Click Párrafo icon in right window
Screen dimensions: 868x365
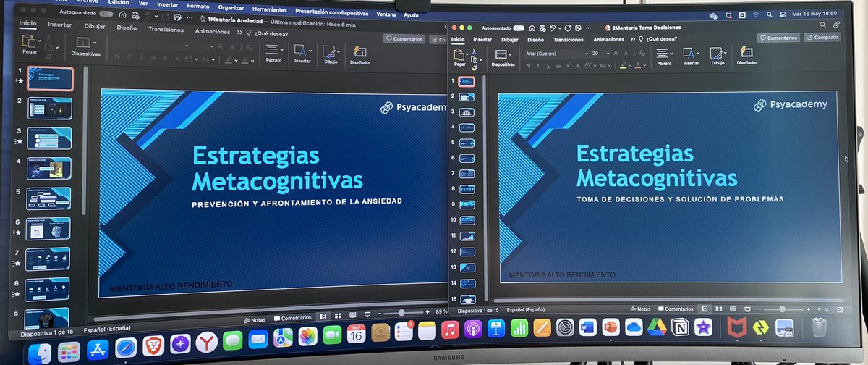pos(661,54)
